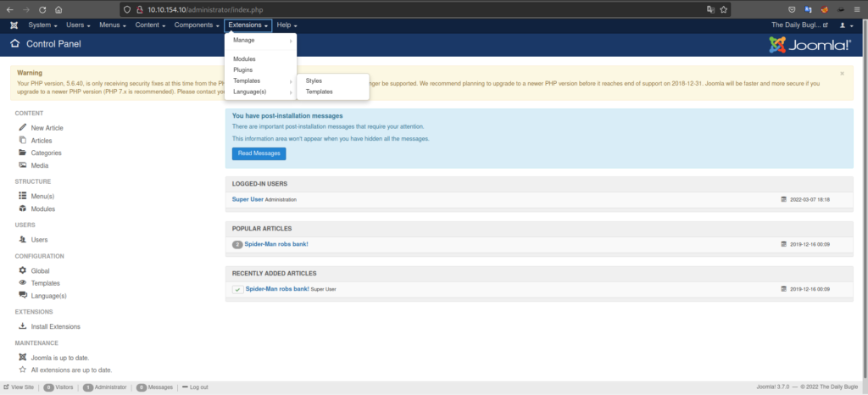Open Install Extensions from the sidebar
868x395 pixels.
(x=55, y=326)
